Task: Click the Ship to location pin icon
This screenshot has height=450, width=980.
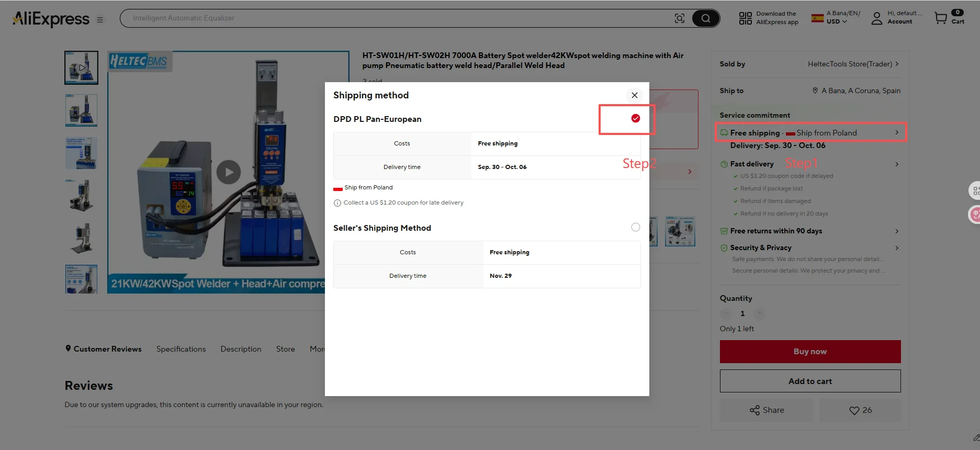Action: pyautogui.click(x=815, y=91)
